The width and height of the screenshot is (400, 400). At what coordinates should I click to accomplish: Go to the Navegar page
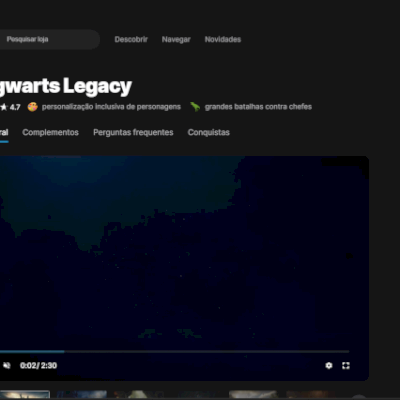[176, 39]
